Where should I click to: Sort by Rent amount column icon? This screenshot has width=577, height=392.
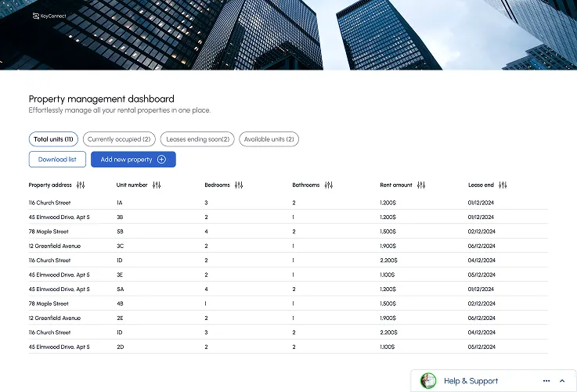click(x=421, y=185)
